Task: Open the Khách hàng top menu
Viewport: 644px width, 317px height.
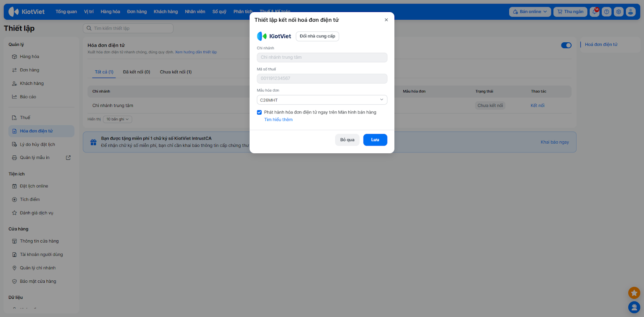Action: click(x=165, y=12)
